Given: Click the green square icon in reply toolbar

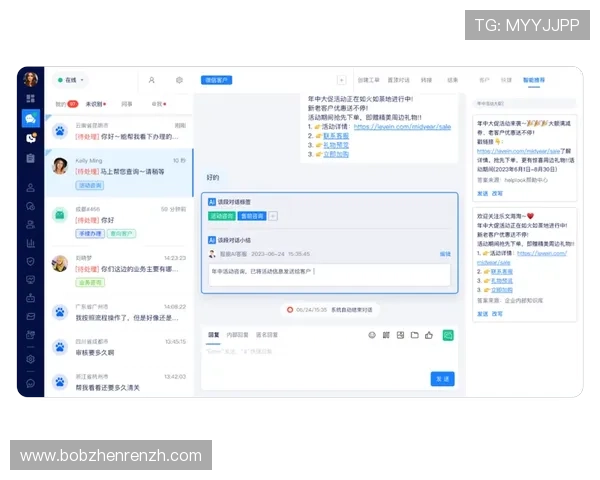Looking at the screenshot, I should pyautogui.click(x=448, y=335).
